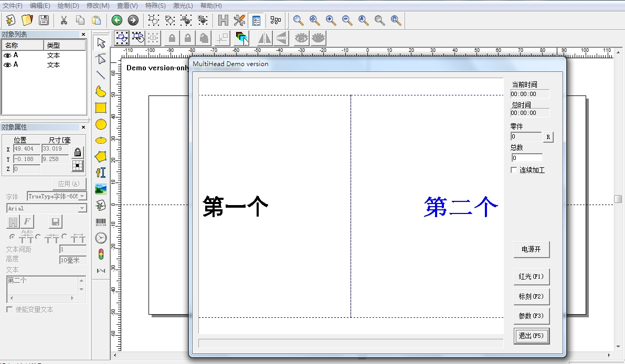Image resolution: width=625 pixels, height=364 pixels.
Task: Open the hatch (H) tool
Action: coord(223,20)
